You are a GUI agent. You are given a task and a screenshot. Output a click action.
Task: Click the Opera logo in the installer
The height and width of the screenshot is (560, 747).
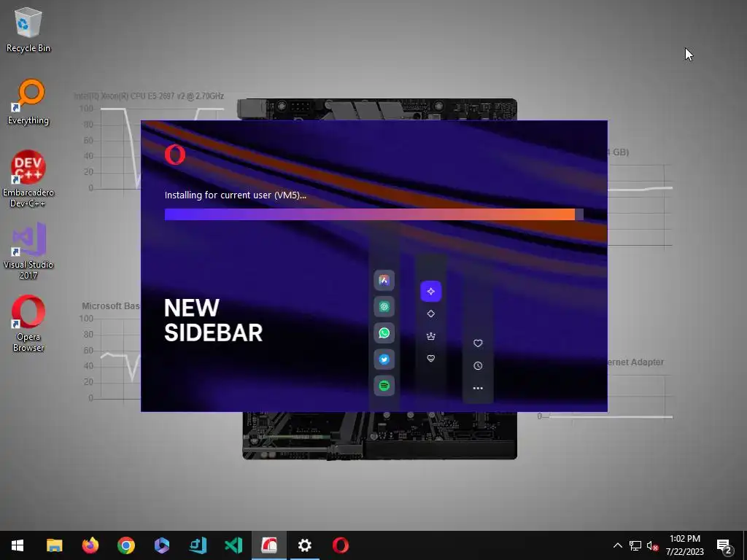point(175,155)
